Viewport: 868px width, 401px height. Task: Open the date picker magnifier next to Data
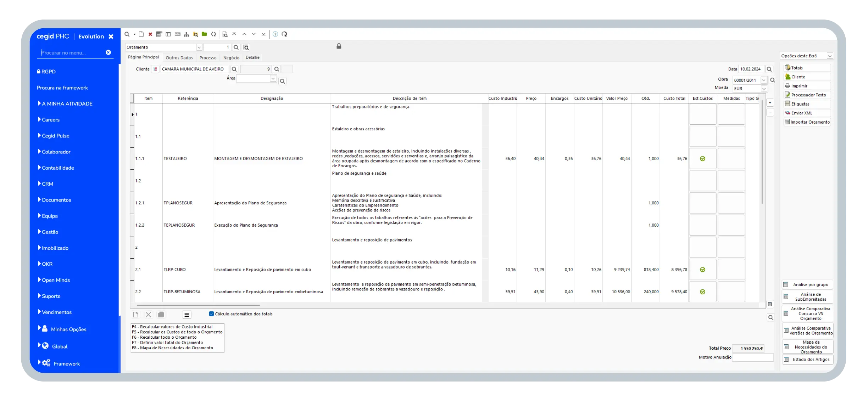[x=769, y=69]
